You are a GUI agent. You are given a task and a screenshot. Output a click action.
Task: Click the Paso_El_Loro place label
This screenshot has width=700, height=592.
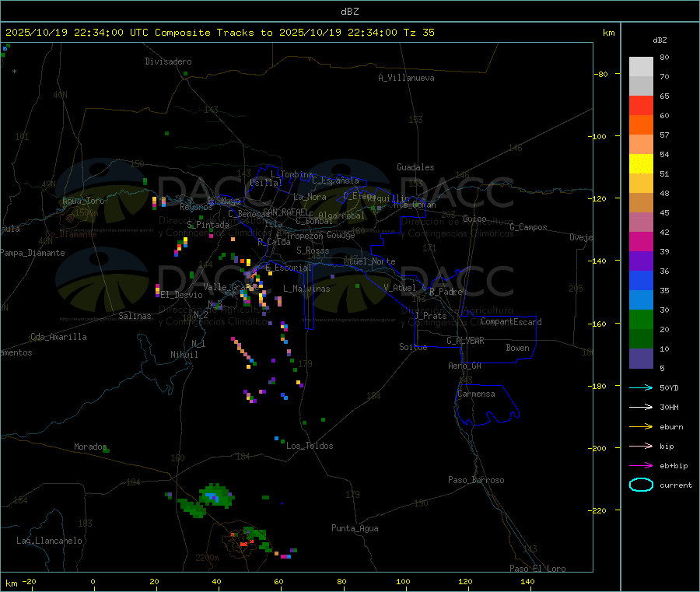pyautogui.click(x=537, y=569)
